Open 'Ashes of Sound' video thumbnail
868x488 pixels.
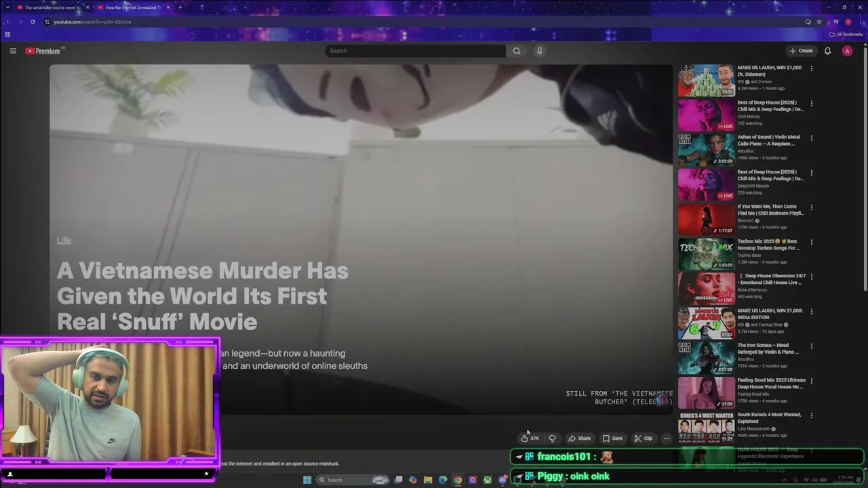[706, 150]
